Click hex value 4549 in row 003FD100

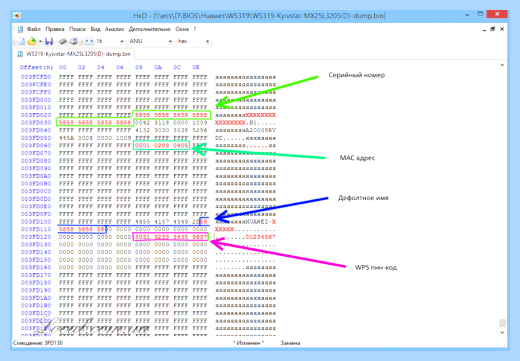(180, 222)
